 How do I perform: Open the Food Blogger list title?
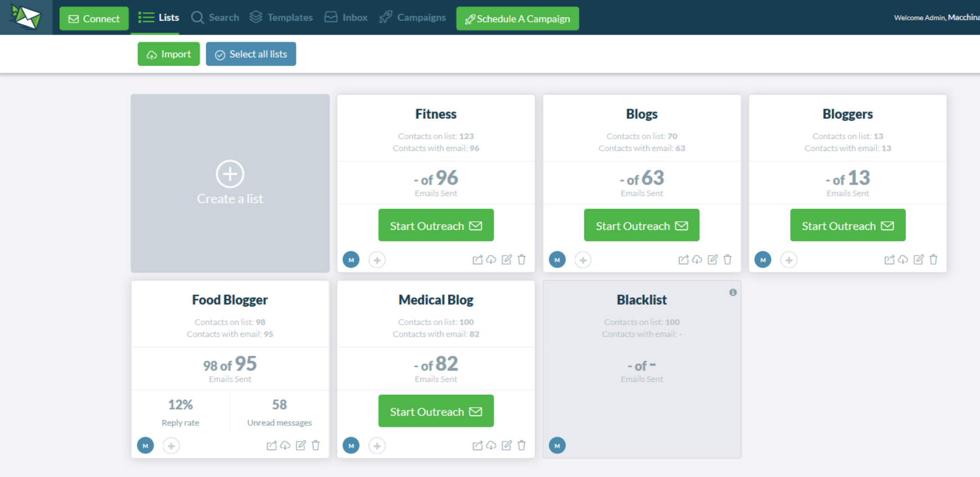230,300
